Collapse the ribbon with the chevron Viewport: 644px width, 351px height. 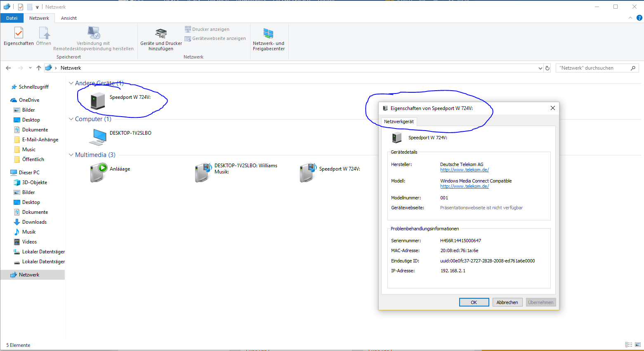click(x=630, y=18)
